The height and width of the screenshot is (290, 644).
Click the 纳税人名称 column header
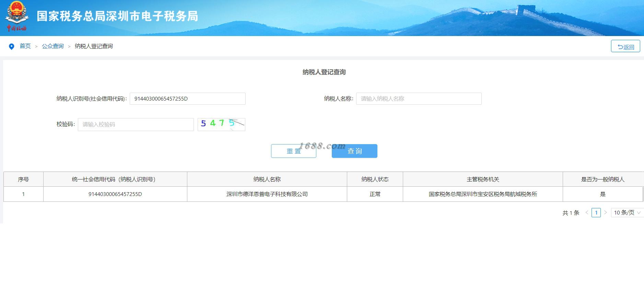click(267, 179)
